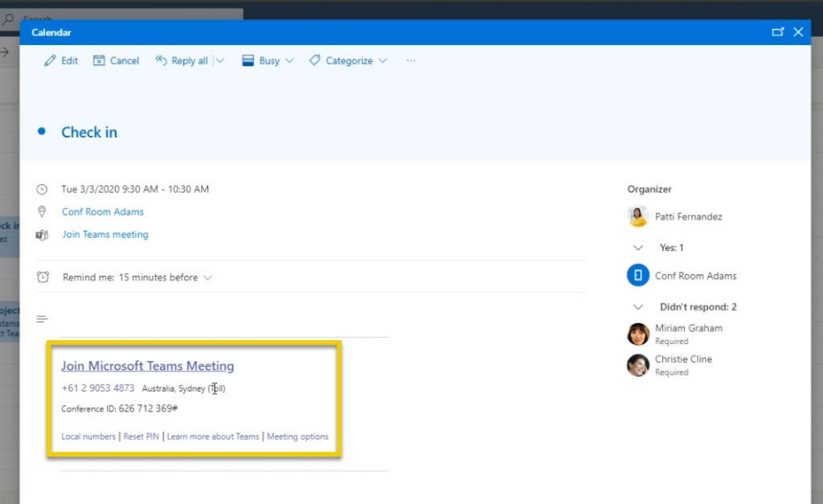Click the Join Teams meeting link
Image resolution: width=823 pixels, height=504 pixels.
(105, 235)
